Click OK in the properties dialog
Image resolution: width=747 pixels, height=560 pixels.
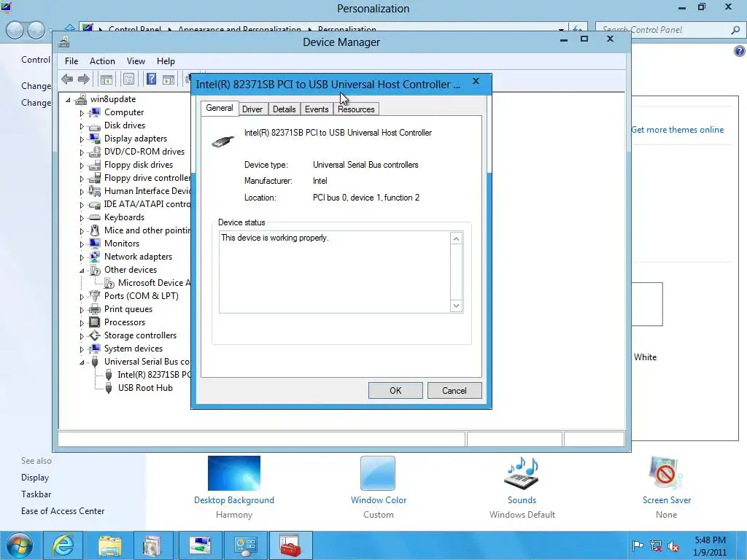(x=395, y=391)
